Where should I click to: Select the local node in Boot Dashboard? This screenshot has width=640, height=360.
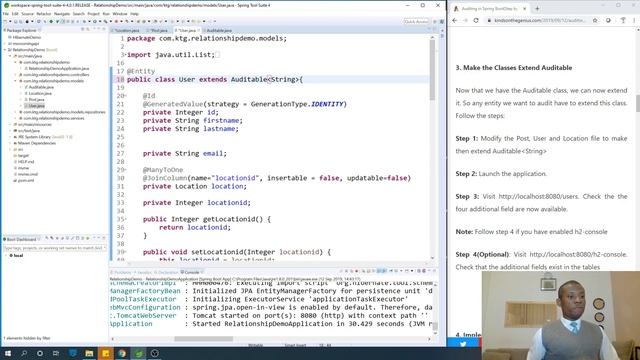tap(18, 256)
